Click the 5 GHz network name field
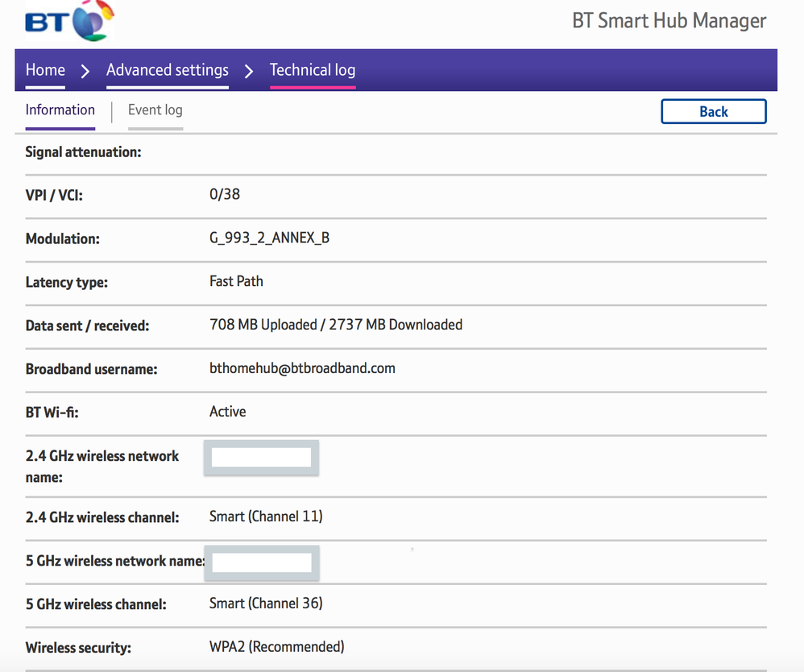804x672 pixels. [x=262, y=562]
